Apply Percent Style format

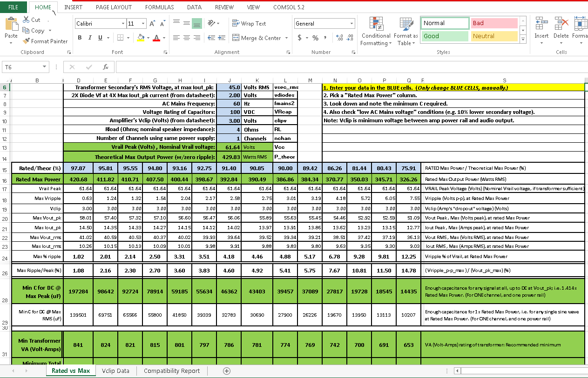point(315,38)
